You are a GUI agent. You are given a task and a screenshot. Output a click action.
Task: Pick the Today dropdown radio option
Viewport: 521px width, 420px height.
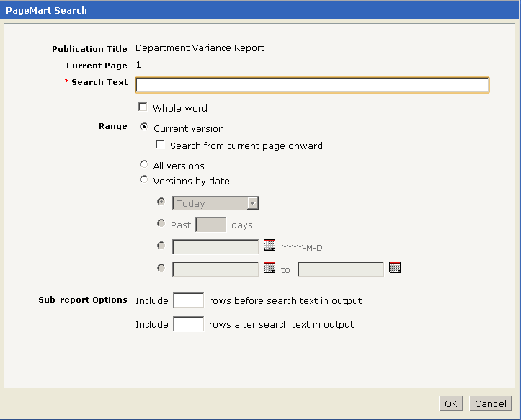[x=161, y=202]
